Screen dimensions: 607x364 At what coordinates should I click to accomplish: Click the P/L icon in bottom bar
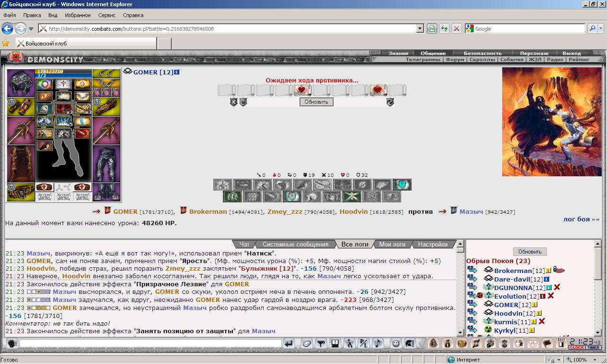pyautogui.click(x=364, y=344)
